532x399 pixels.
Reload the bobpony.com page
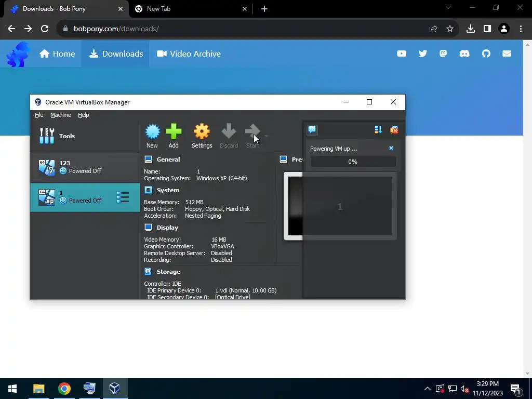(x=45, y=29)
